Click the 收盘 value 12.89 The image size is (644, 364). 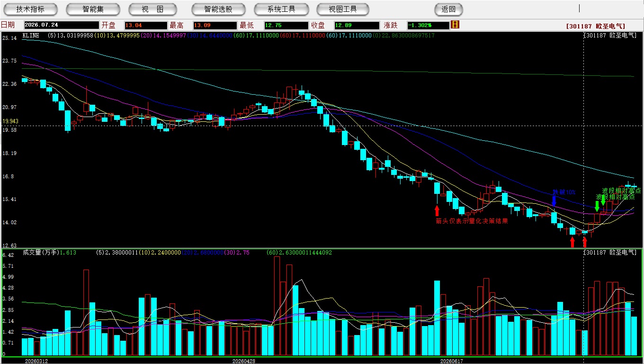coord(358,25)
